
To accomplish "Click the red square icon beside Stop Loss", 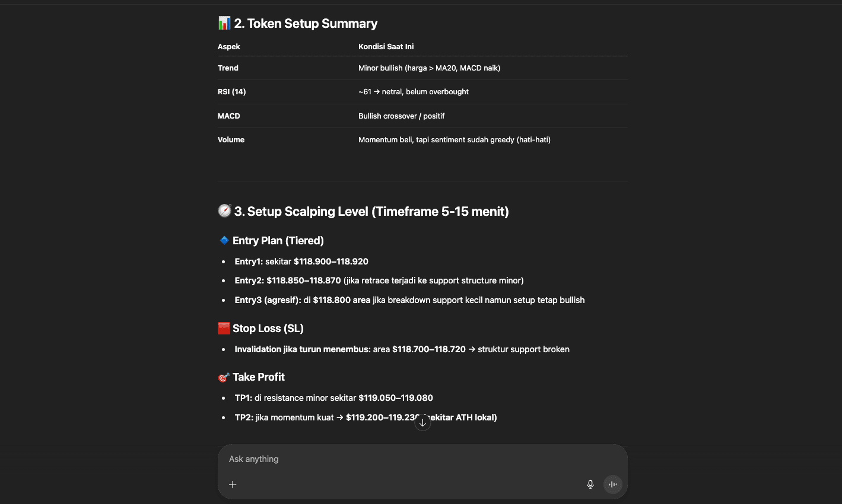I will [224, 328].
